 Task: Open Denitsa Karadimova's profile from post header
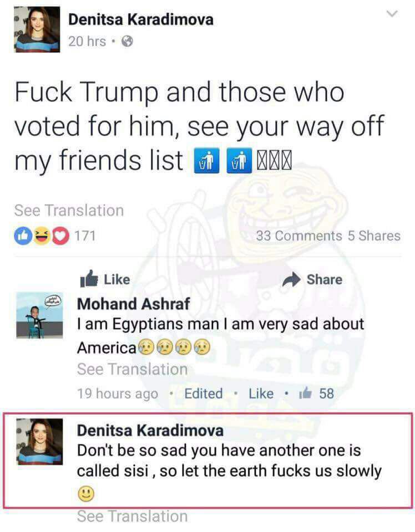140,19
